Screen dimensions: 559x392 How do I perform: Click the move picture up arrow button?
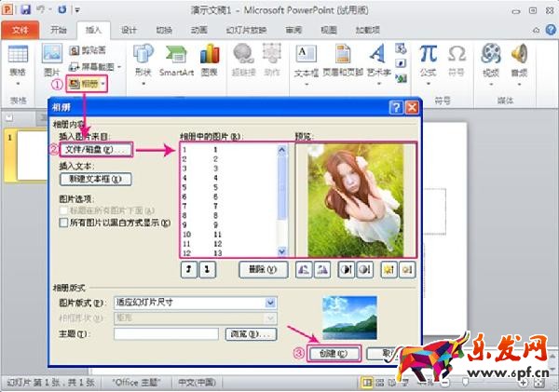[x=189, y=269]
